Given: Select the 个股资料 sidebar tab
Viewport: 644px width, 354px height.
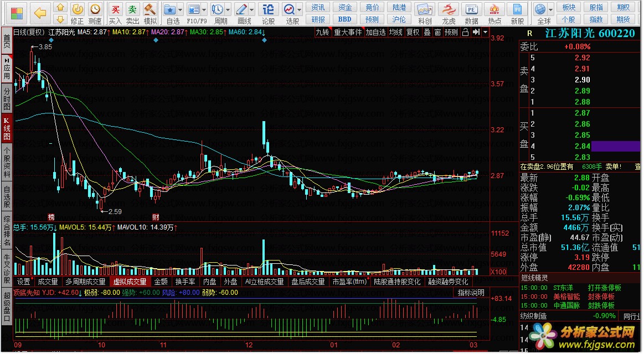Looking at the screenshot, I should (x=7, y=163).
